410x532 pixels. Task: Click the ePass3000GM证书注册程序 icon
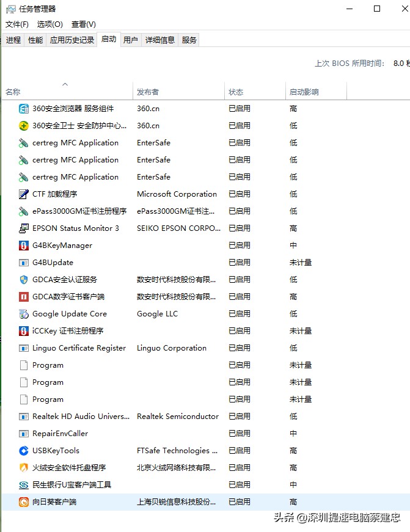coord(24,211)
